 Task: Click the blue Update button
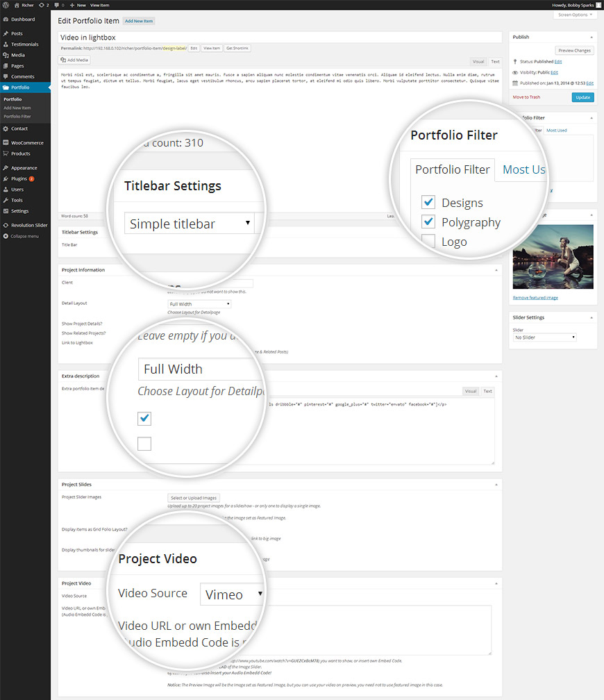pos(582,97)
